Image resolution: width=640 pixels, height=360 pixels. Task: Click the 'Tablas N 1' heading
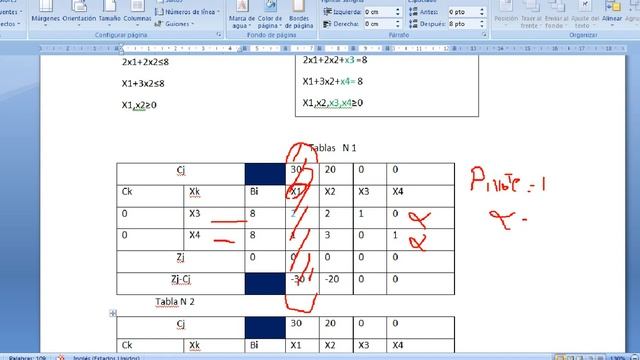tap(333, 148)
